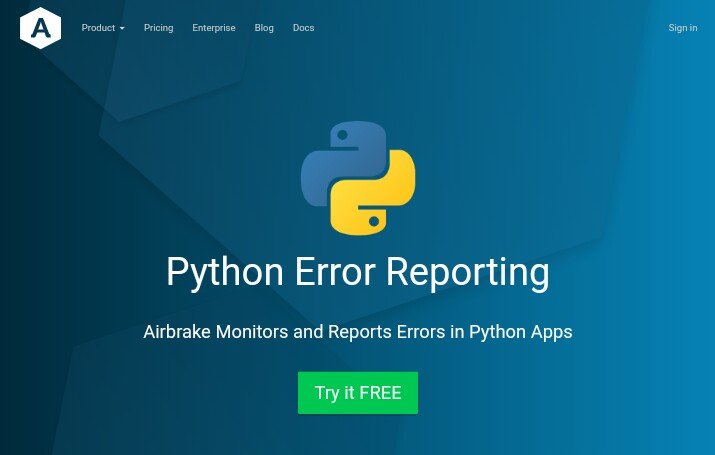Go to the Enterprise page
Viewport: 715px width, 455px height.
pyautogui.click(x=214, y=28)
